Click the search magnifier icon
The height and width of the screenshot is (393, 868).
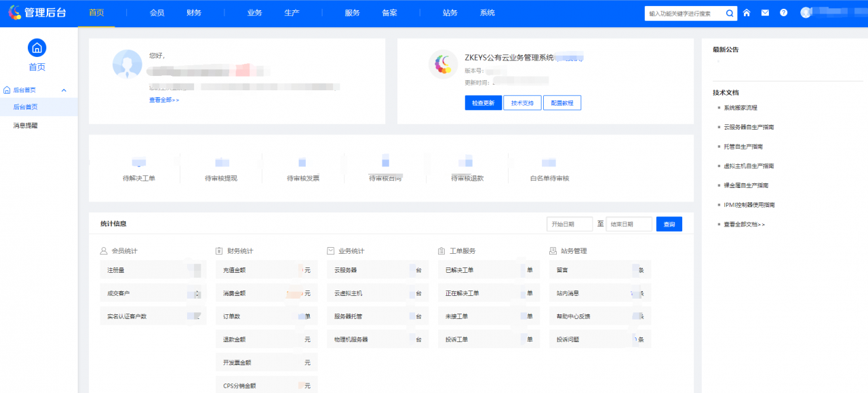[730, 12]
